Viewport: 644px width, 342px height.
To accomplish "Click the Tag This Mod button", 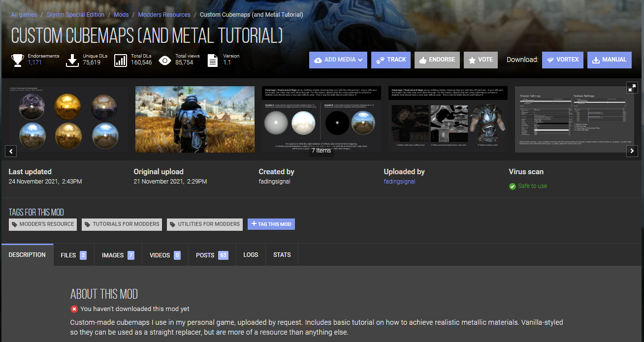I will [x=271, y=224].
